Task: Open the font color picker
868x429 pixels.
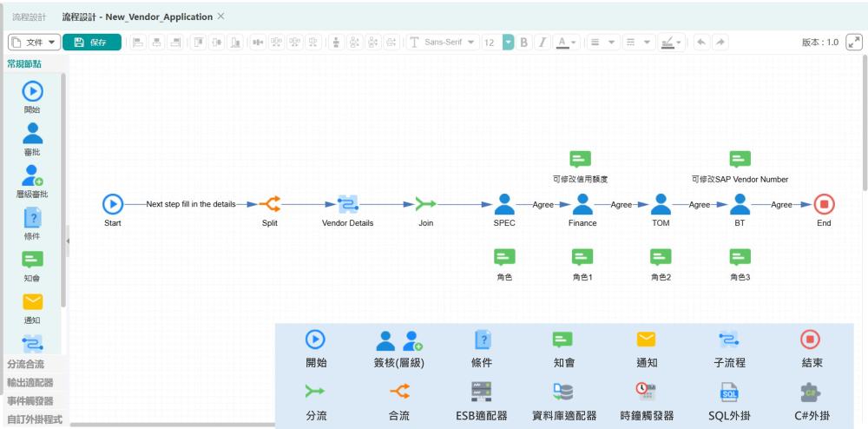Action: (x=567, y=43)
